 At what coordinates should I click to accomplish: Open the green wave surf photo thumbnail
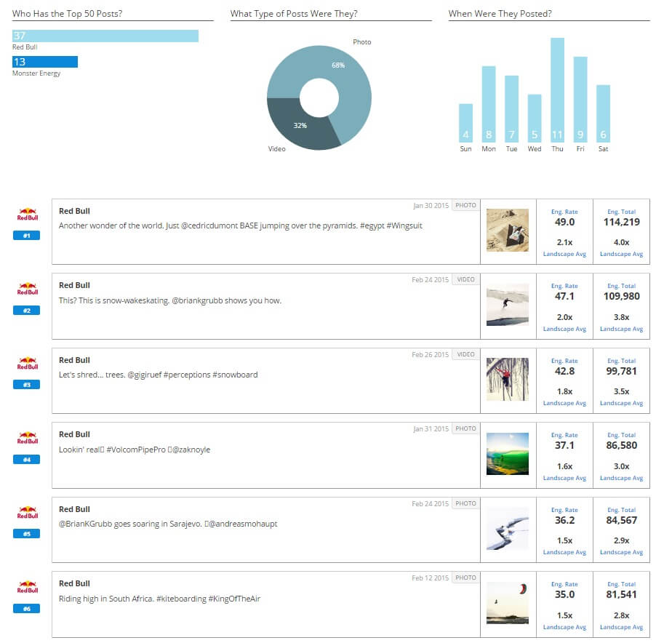click(508, 454)
